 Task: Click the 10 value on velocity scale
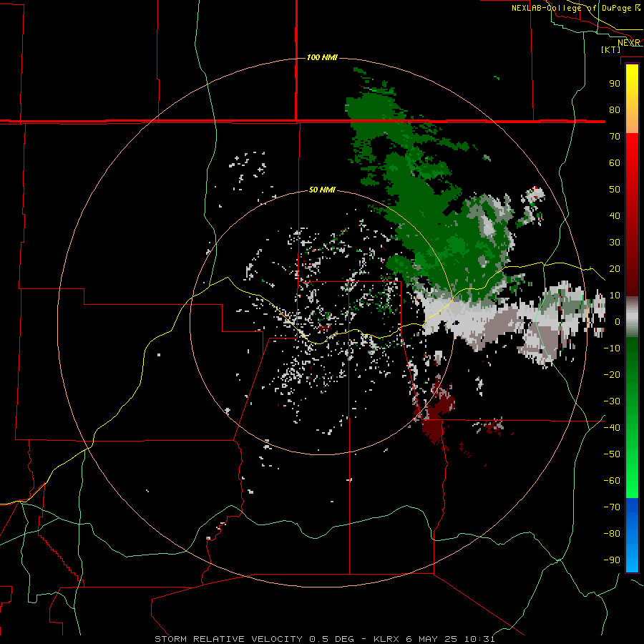pos(615,296)
